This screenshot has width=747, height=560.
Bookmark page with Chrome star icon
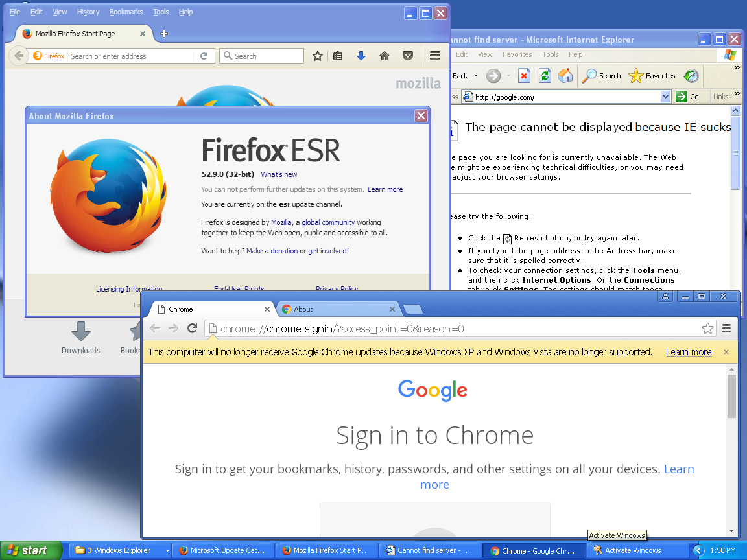707,328
